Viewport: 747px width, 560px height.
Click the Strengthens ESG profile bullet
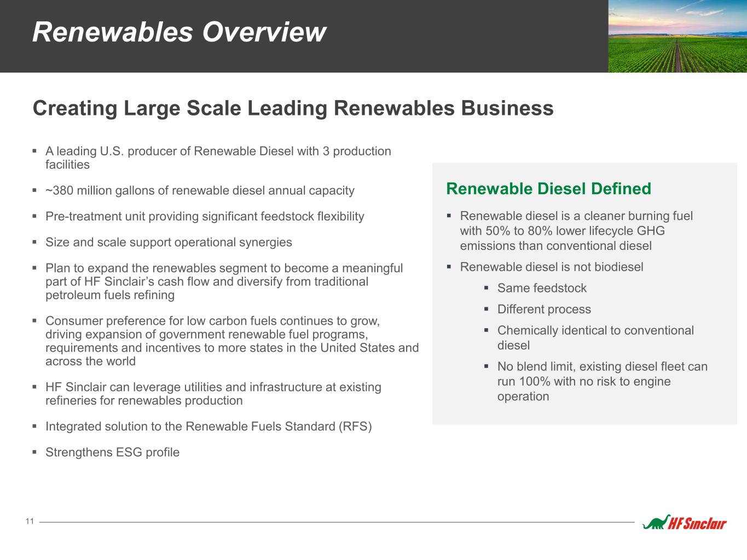tap(112, 452)
